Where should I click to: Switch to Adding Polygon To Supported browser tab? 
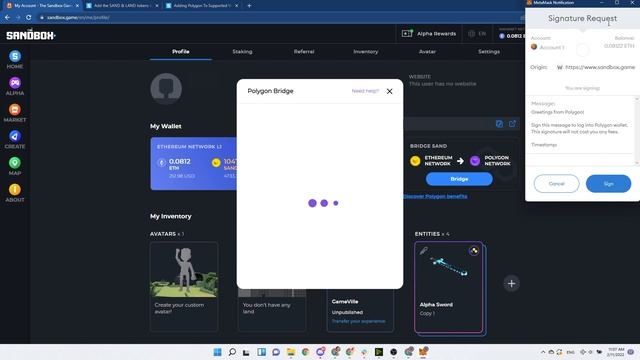coord(202,6)
